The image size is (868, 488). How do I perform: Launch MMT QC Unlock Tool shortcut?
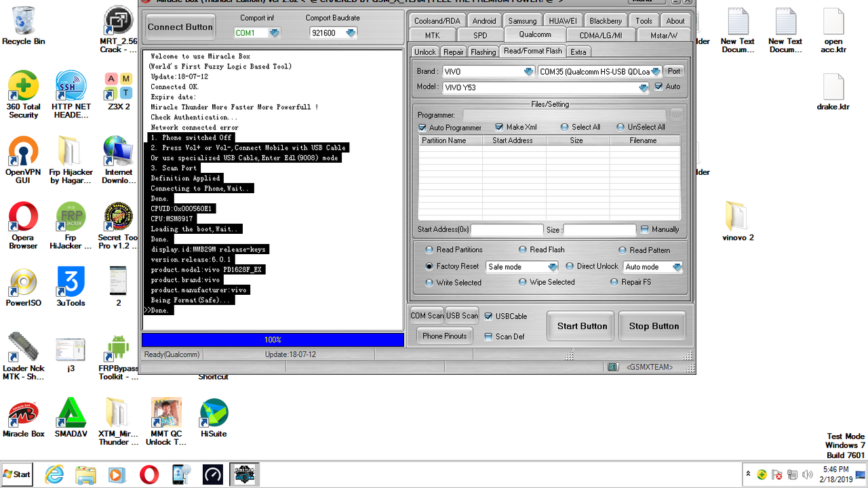tap(166, 422)
